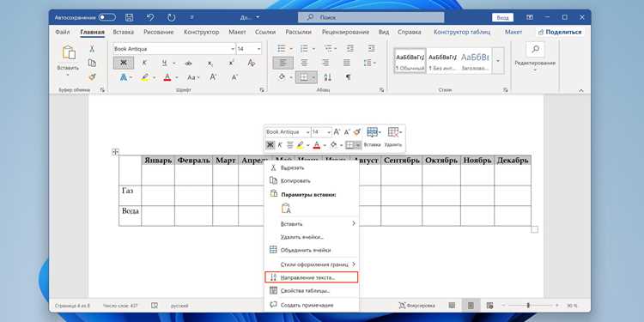Screen dimensions: 644x322
Task: Open the Файл menu
Action: point(62,32)
